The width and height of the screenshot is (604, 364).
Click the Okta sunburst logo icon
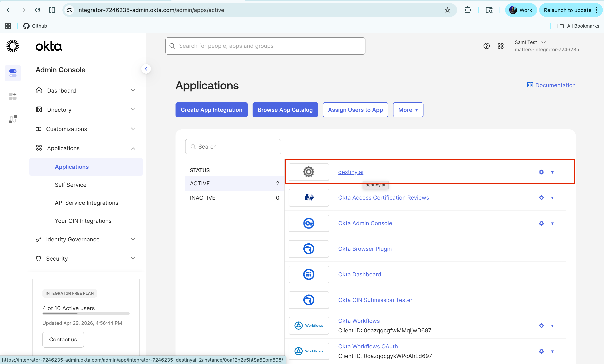[13, 46]
